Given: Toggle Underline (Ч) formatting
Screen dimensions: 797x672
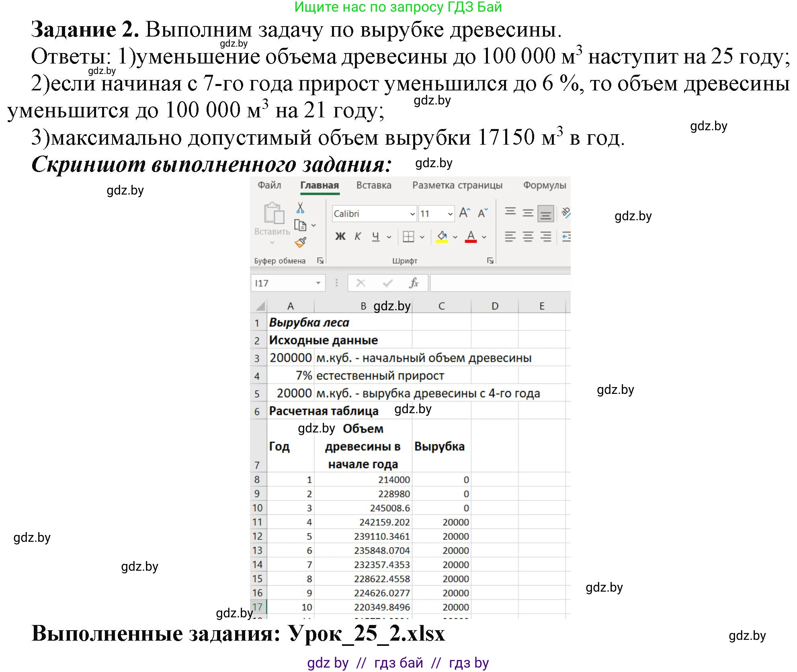Looking at the screenshot, I should pos(375,236).
